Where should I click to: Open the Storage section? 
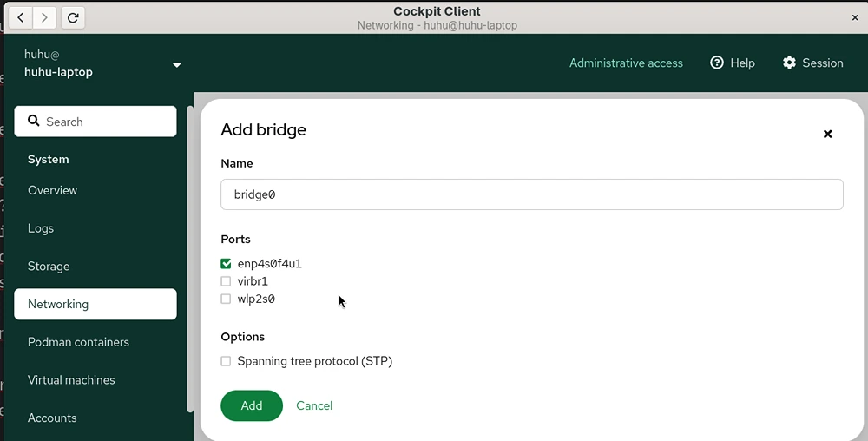tap(49, 267)
